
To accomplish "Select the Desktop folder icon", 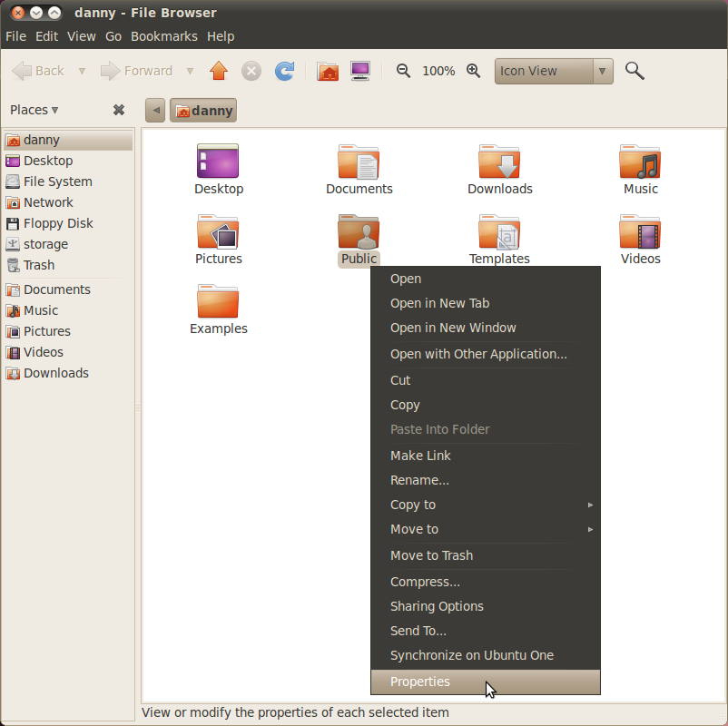I will 218,161.
